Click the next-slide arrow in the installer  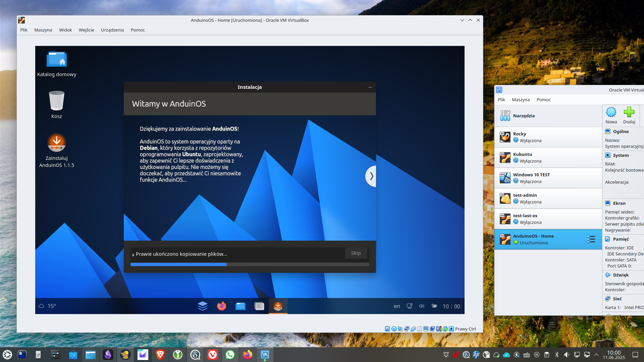pos(371,176)
